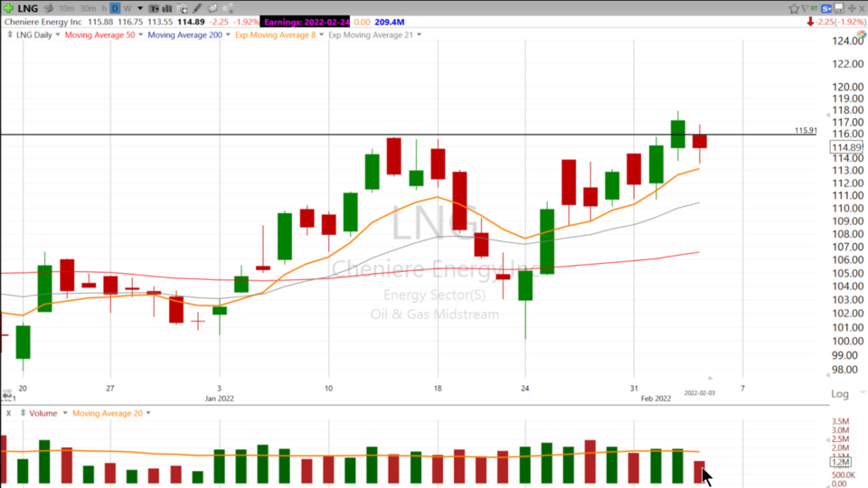
Task: Click the star favorite icon
Action: pos(794,8)
